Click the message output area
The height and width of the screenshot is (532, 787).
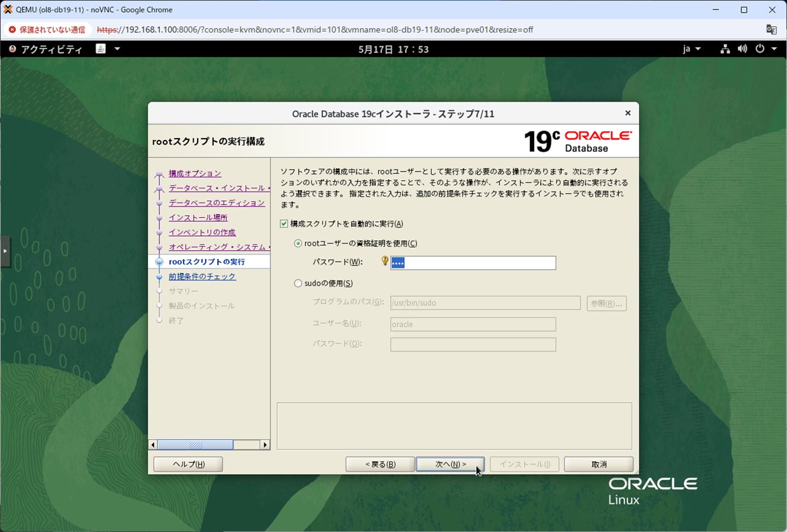(x=454, y=426)
